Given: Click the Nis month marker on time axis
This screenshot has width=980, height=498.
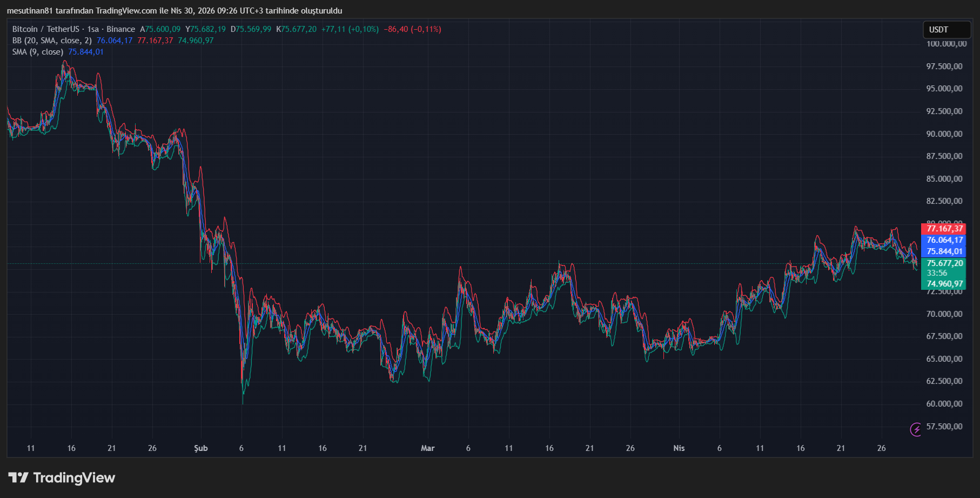Looking at the screenshot, I should [679, 448].
